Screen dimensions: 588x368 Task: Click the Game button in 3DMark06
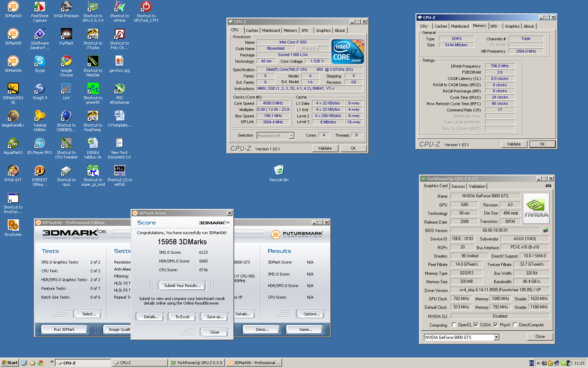click(305, 329)
